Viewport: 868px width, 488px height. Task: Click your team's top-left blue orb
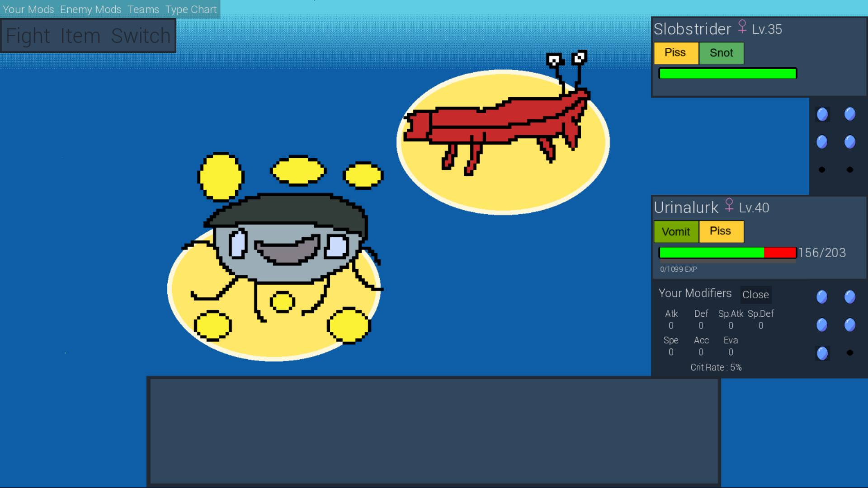(822, 297)
